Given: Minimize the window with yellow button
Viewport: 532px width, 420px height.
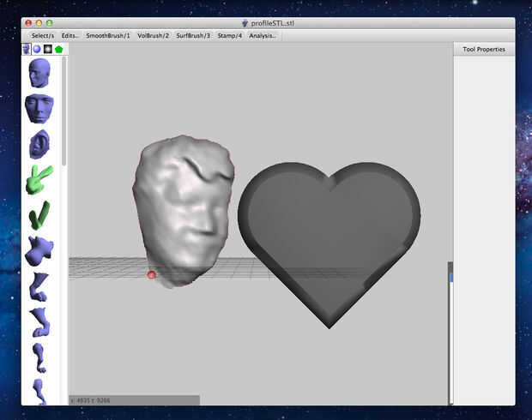Looking at the screenshot, I should (x=39, y=23).
